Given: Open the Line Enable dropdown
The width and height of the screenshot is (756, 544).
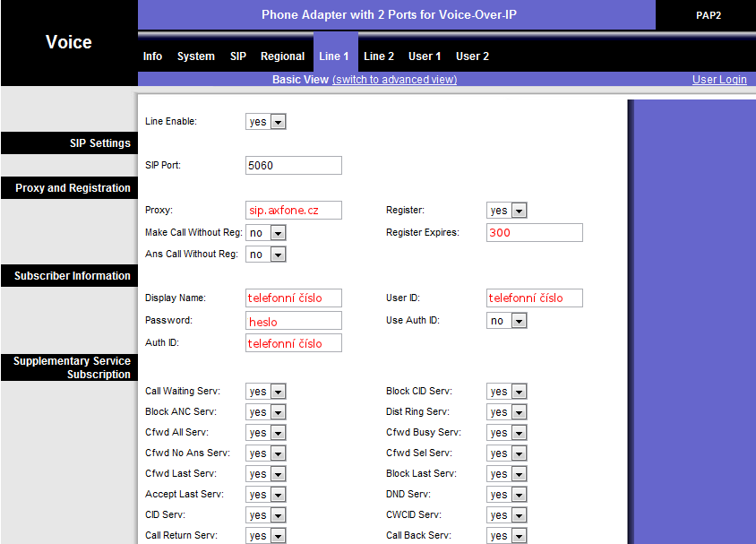Looking at the screenshot, I should [x=266, y=122].
